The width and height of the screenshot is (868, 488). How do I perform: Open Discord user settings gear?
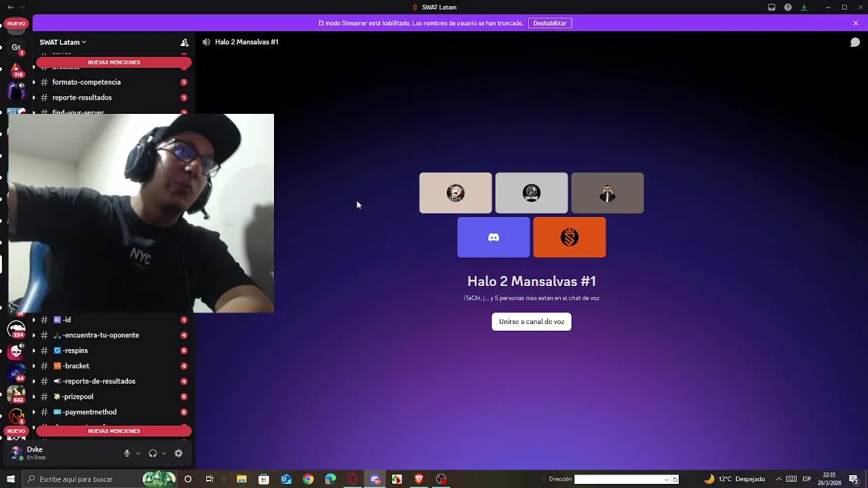click(178, 453)
